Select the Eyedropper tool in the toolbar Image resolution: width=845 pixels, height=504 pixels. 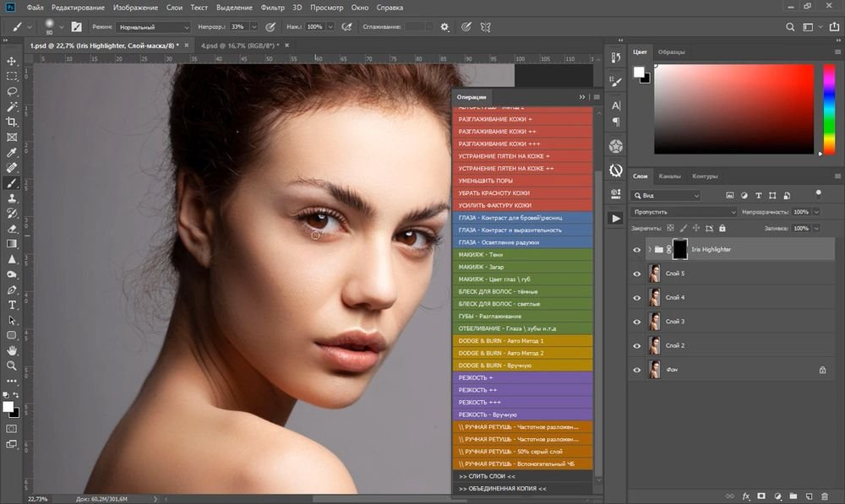[x=12, y=152]
